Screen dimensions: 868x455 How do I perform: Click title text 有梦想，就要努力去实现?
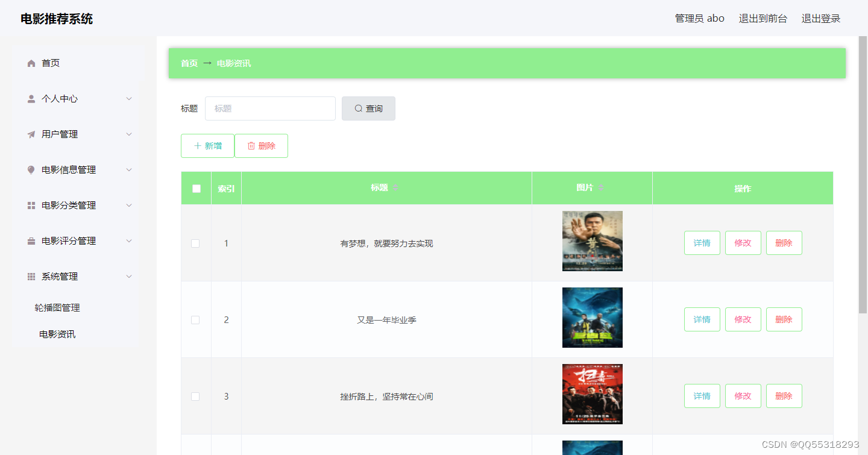tap(386, 243)
